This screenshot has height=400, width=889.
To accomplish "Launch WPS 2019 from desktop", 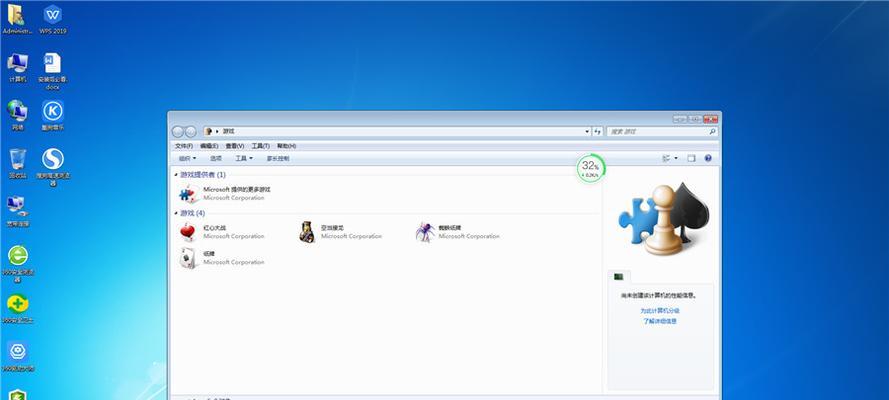I will pyautogui.click(x=53, y=19).
